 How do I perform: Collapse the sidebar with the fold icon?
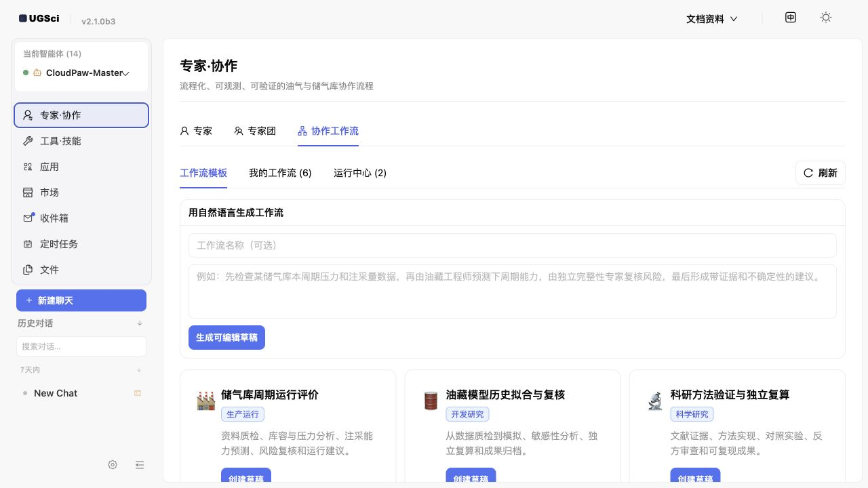pos(140,465)
